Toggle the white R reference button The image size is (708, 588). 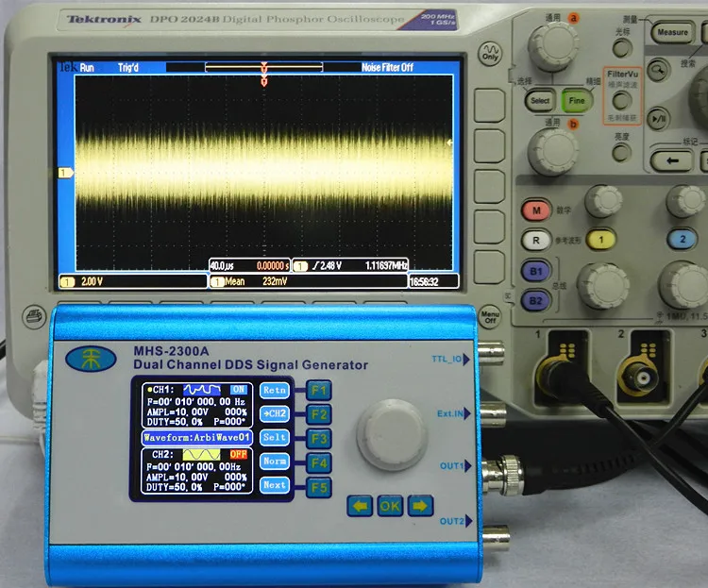click(536, 241)
